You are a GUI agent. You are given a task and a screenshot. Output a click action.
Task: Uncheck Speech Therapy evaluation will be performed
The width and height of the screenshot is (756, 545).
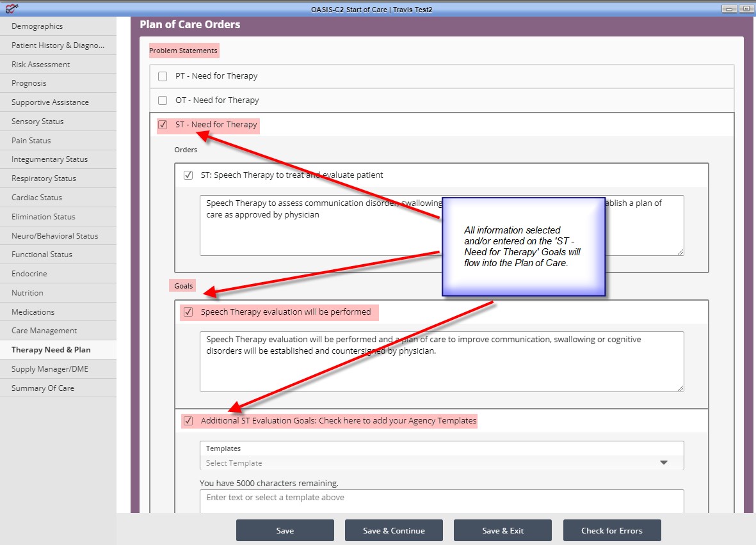[x=188, y=312]
